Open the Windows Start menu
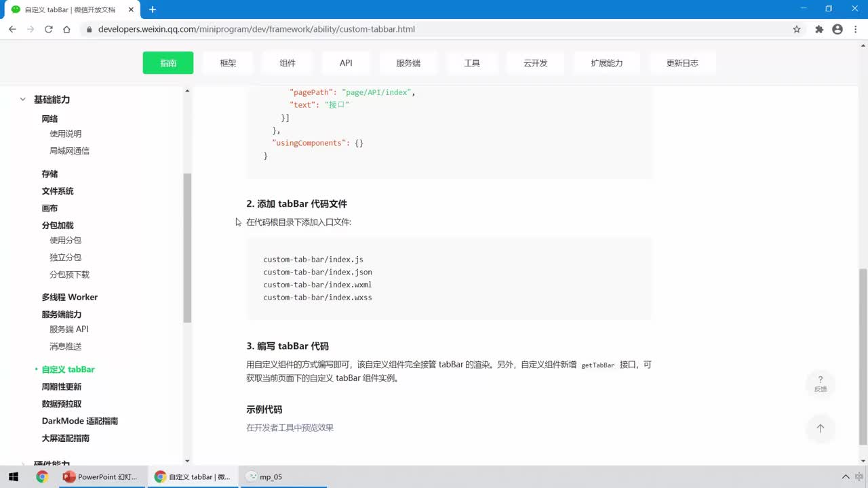The width and height of the screenshot is (868, 488). pyautogui.click(x=14, y=476)
